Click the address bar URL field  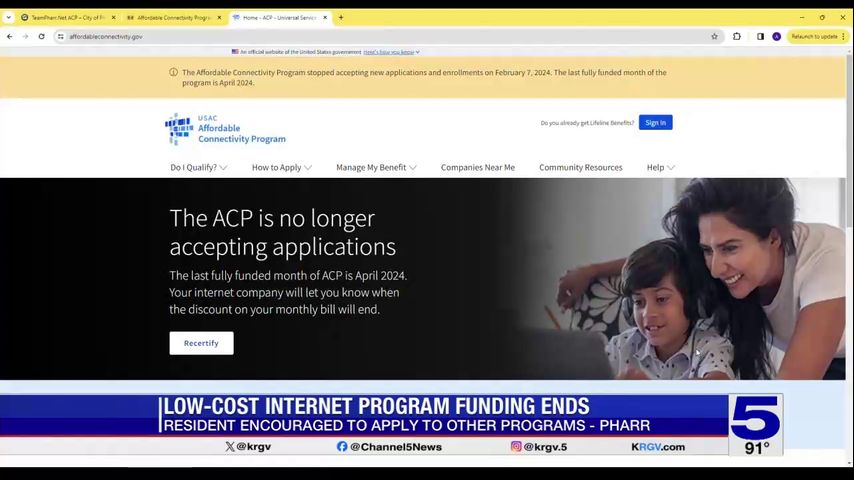click(381, 37)
